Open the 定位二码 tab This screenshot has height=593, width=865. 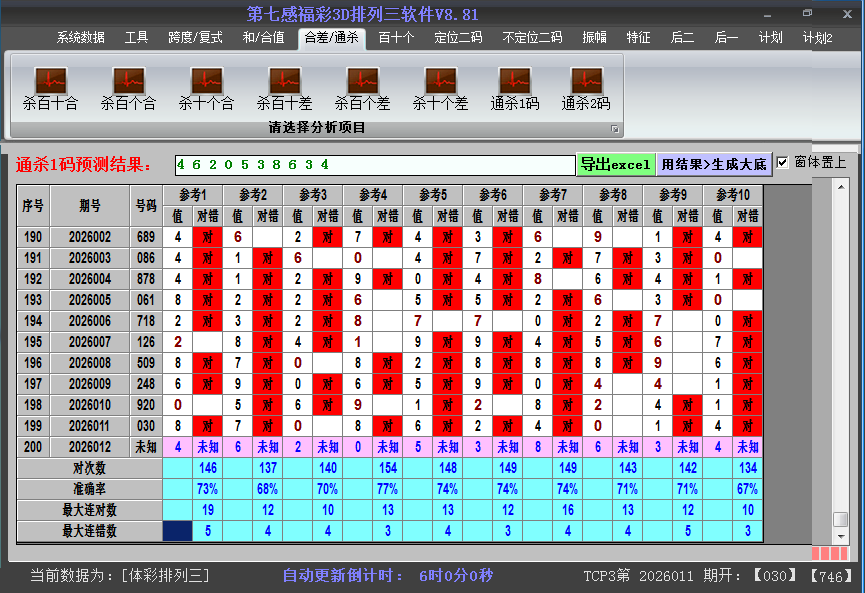(x=458, y=38)
